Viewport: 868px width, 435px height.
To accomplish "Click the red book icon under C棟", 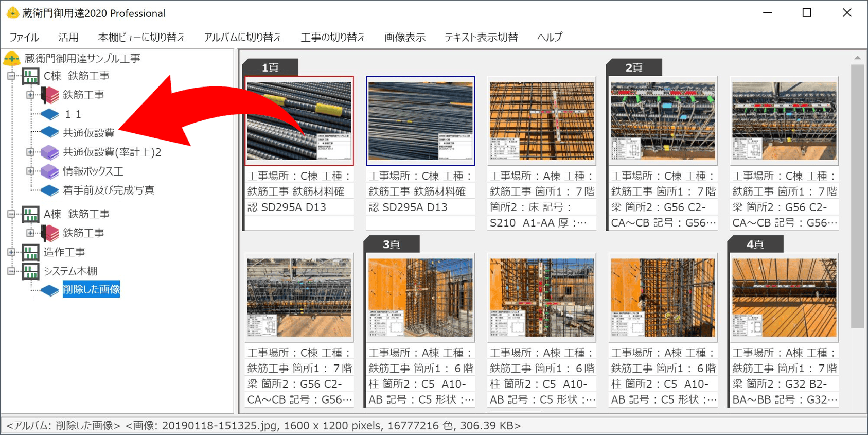I will pyautogui.click(x=50, y=95).
